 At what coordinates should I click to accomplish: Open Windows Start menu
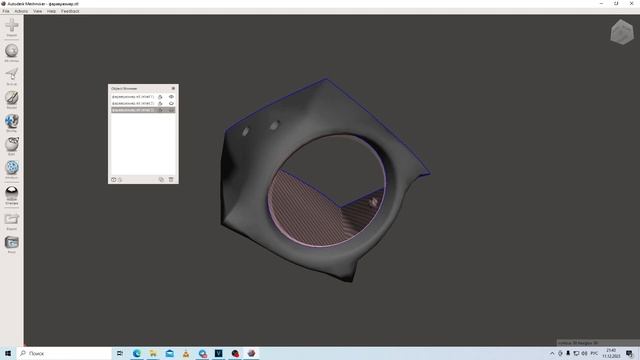(8, 353)
